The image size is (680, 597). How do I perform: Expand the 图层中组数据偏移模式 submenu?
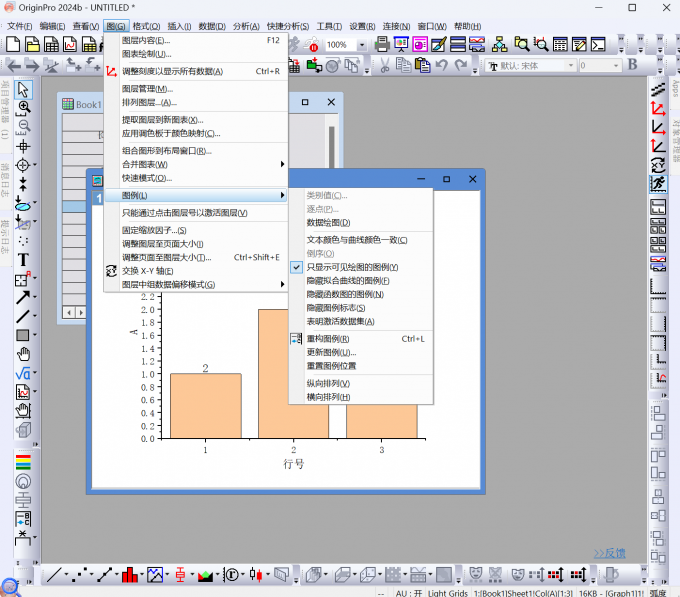[x=196, y=284]
